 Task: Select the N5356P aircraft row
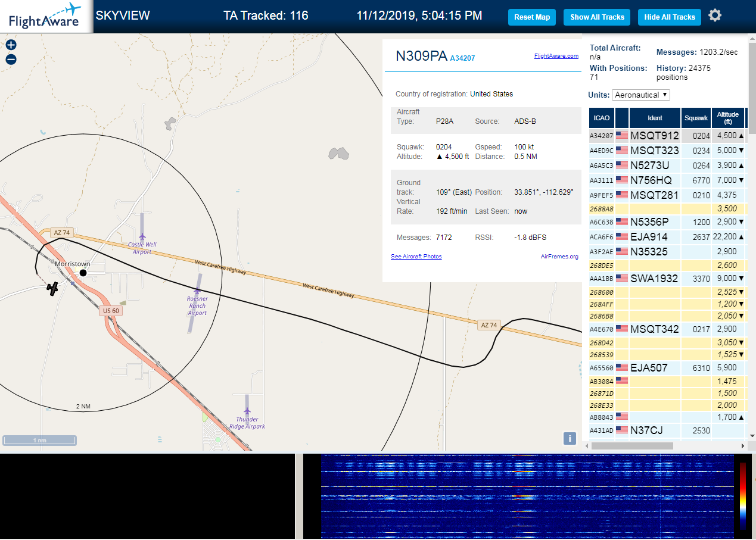(x=667, y=222)
